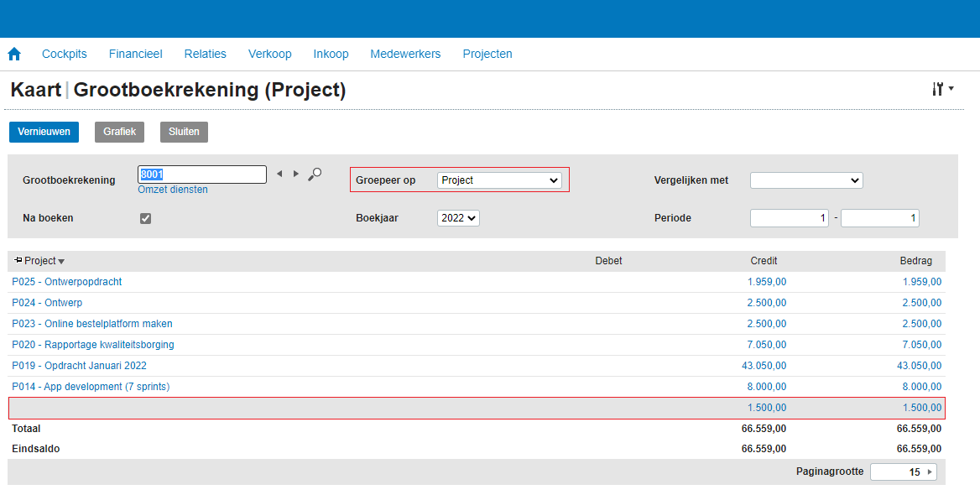The height and width of the screenshot is (495, 980).
Task: Click the Home icon in navigation bar
Action: 14,54
